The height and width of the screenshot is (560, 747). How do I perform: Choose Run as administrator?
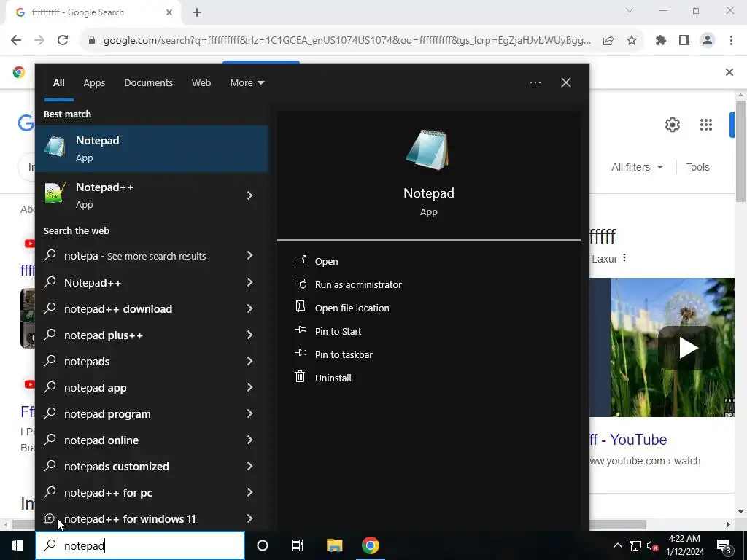[358, 284]
